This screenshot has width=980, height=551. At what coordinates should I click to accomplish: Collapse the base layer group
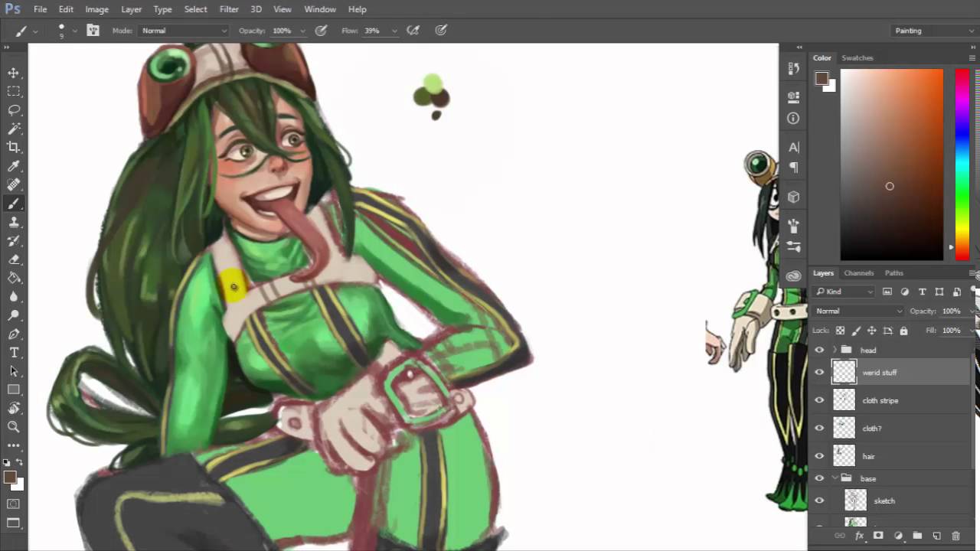[835, 479]
